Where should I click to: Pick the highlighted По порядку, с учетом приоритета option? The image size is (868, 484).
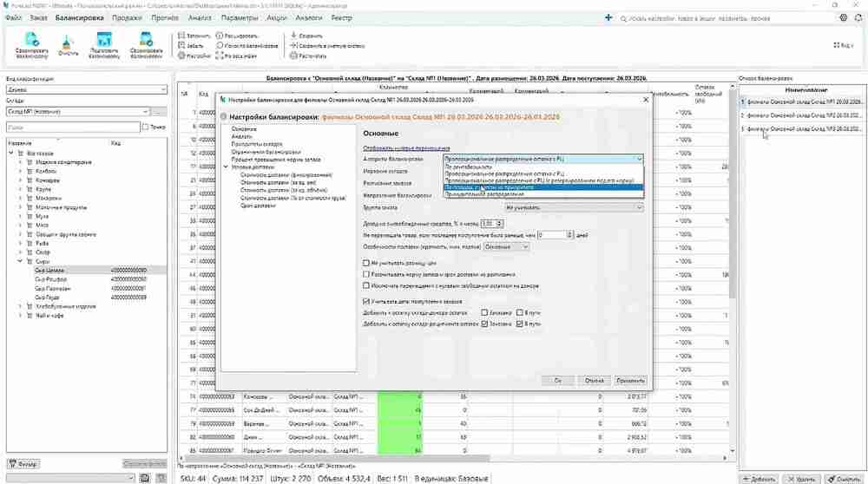coord(543,187)
